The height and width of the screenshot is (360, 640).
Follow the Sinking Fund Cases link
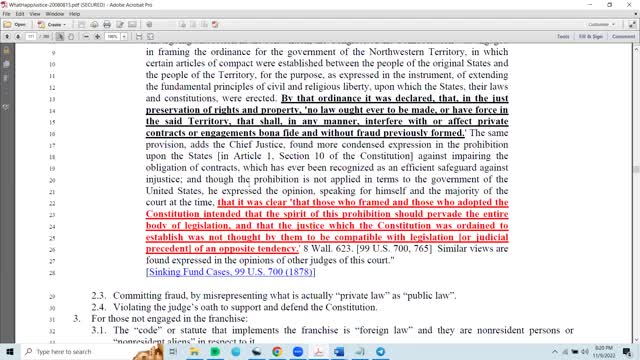click(231, 272)
